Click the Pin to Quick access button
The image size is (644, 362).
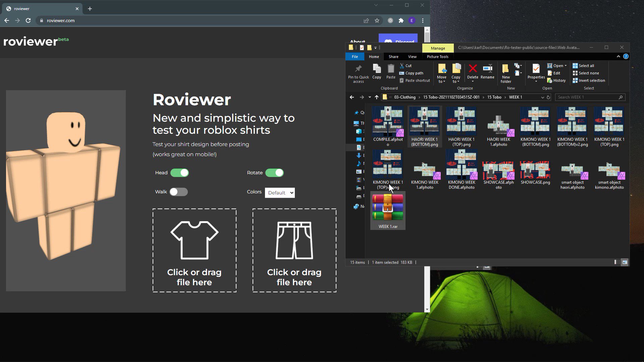click(358, 73)
